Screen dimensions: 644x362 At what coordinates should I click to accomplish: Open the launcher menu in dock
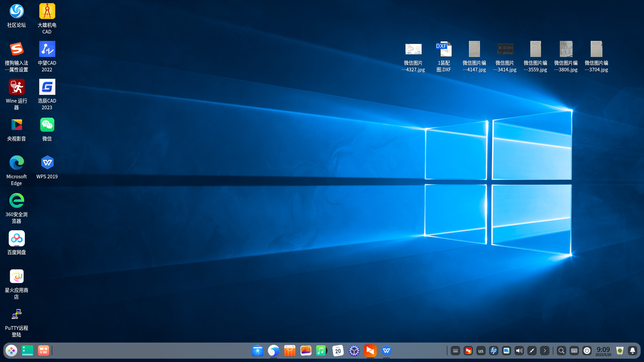click(x=11, y=351)
